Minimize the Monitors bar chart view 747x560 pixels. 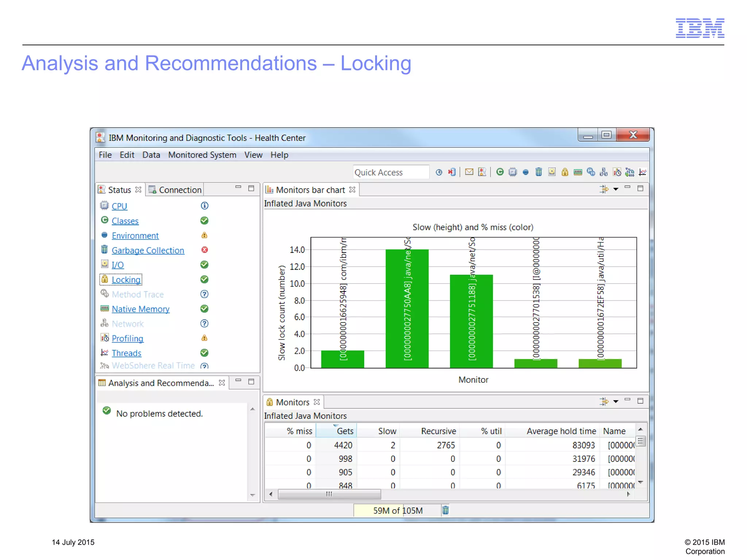tap(627, 187)
